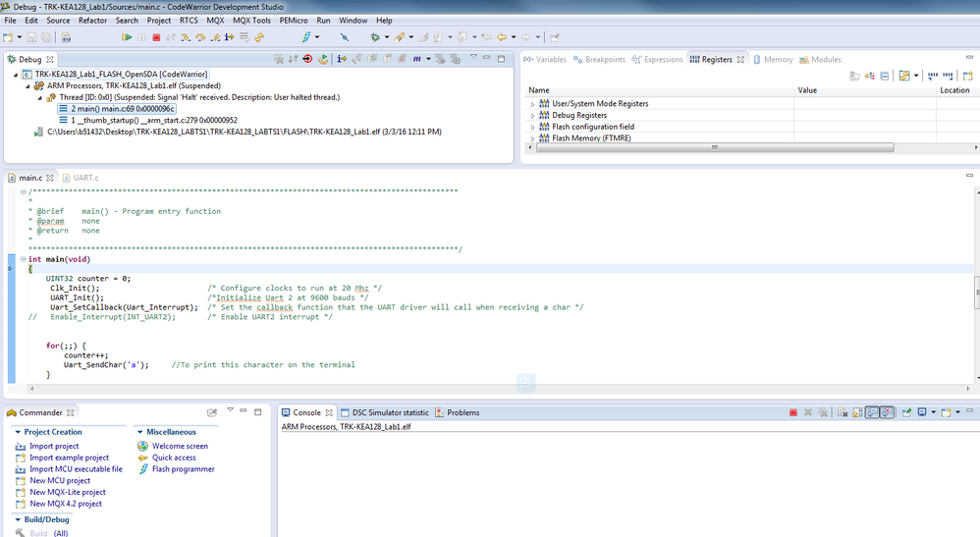The height and width of the screenshot is (537, 980).
Task: Click the red Terminate icon in Console
Action: click(793, 412)
